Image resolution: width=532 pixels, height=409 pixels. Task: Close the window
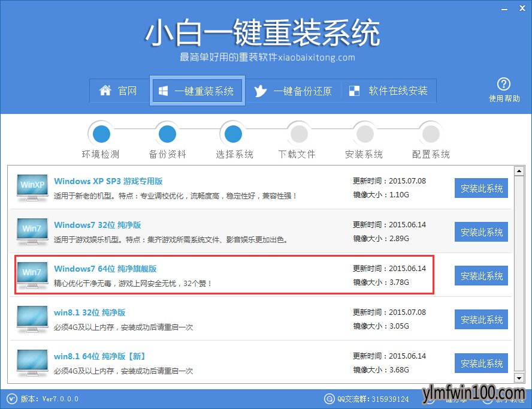tap(522, 8)
